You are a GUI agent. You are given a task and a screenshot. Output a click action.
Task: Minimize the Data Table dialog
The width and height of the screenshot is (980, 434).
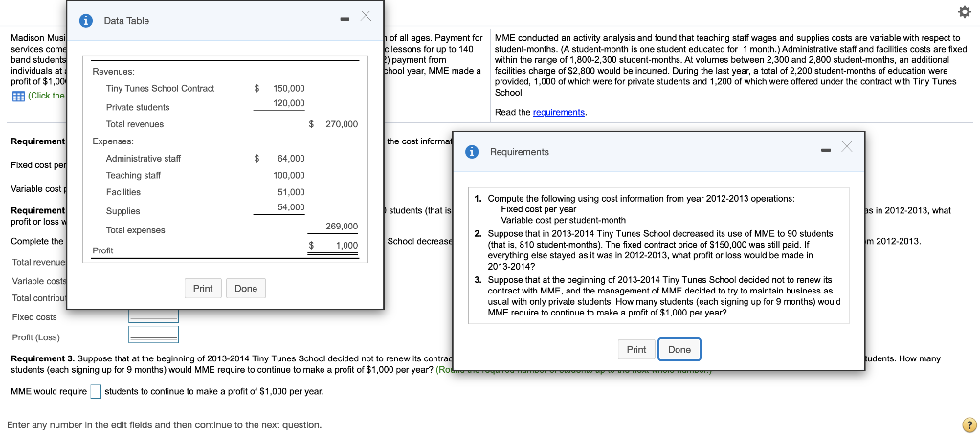[x=345, y=20]
